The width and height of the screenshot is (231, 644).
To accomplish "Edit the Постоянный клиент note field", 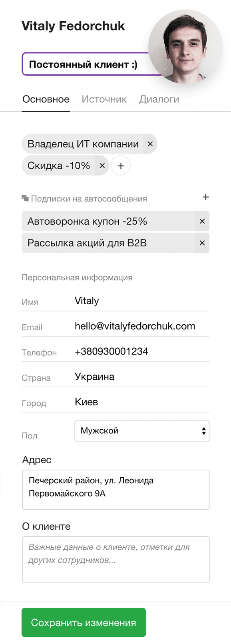I will coord(86,64).
